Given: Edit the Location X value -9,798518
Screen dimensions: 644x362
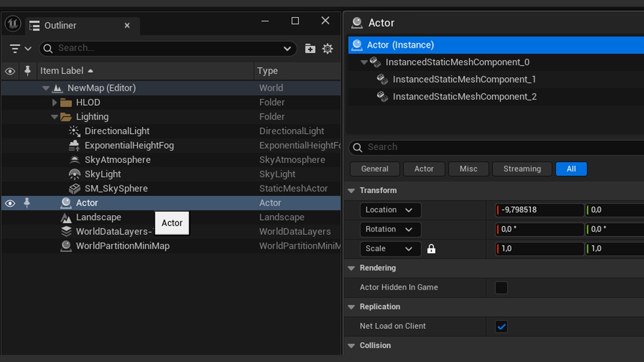Looking at the screenshot, I should 540,210.
